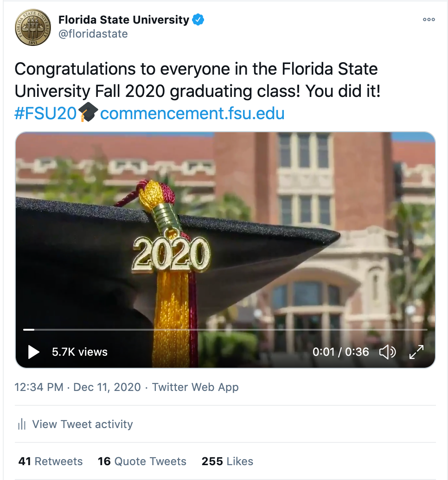Mute the video with the speaker icon
448x480 pixels.
[x=387, y=352]
